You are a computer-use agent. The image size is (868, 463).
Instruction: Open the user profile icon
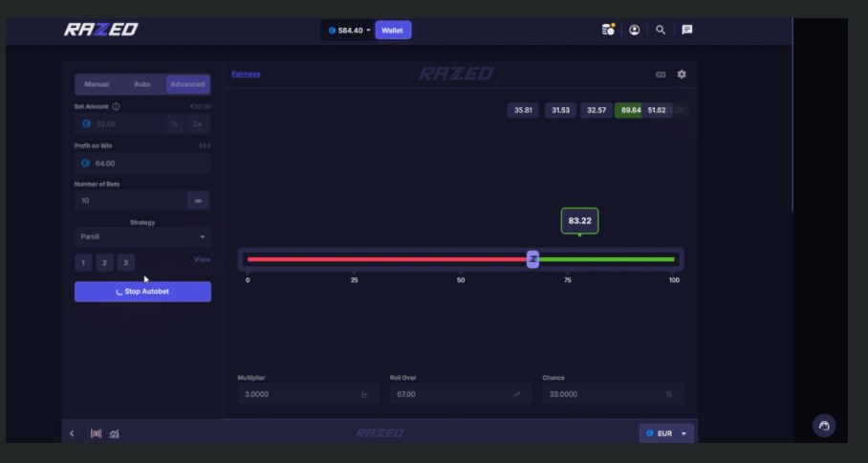click(634, 30)
